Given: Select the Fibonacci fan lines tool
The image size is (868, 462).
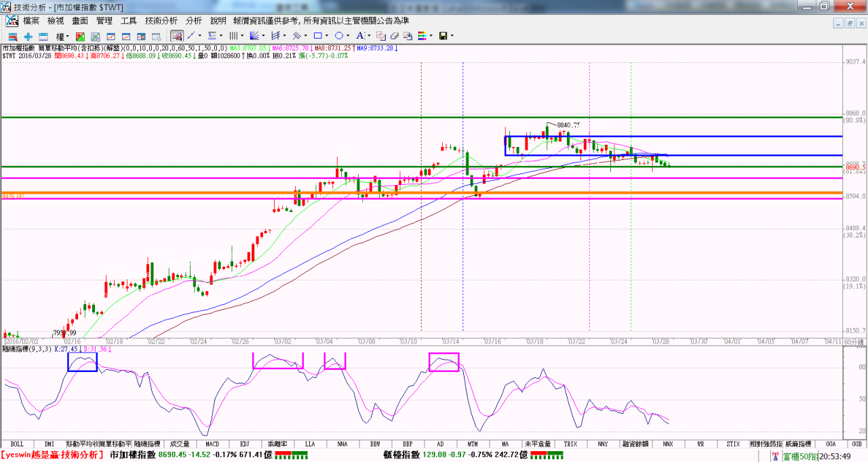Looking at the screenshot, I should coord(254,36).
